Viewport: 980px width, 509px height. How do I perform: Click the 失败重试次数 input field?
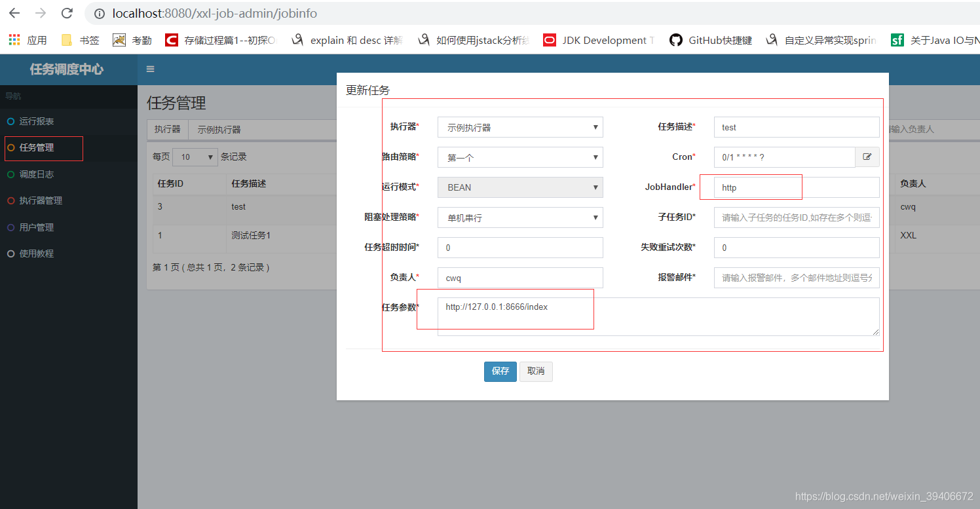(x=797, y=248)
